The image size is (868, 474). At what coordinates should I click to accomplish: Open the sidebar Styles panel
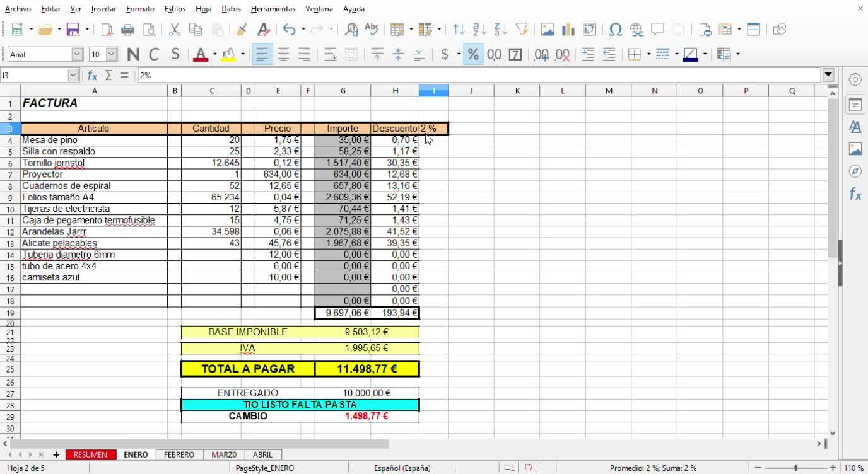[855, 127]
